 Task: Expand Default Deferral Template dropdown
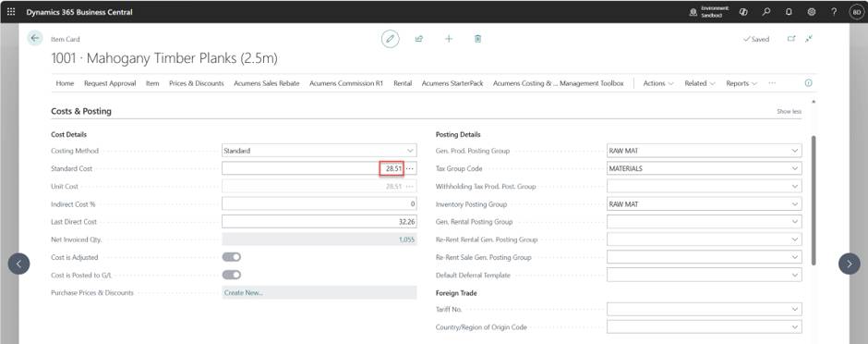point(795,275)
